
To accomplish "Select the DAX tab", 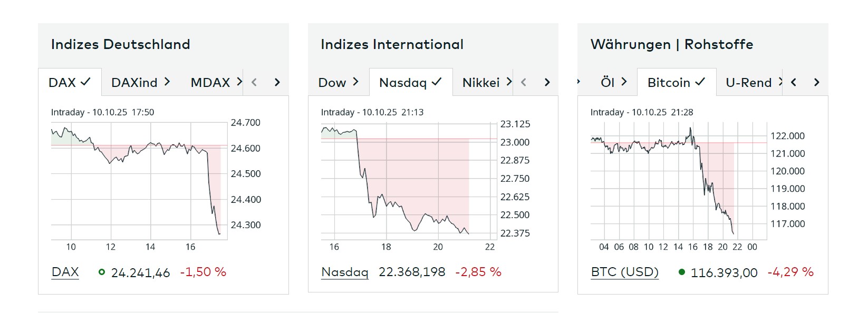I will tap(69, 83).
